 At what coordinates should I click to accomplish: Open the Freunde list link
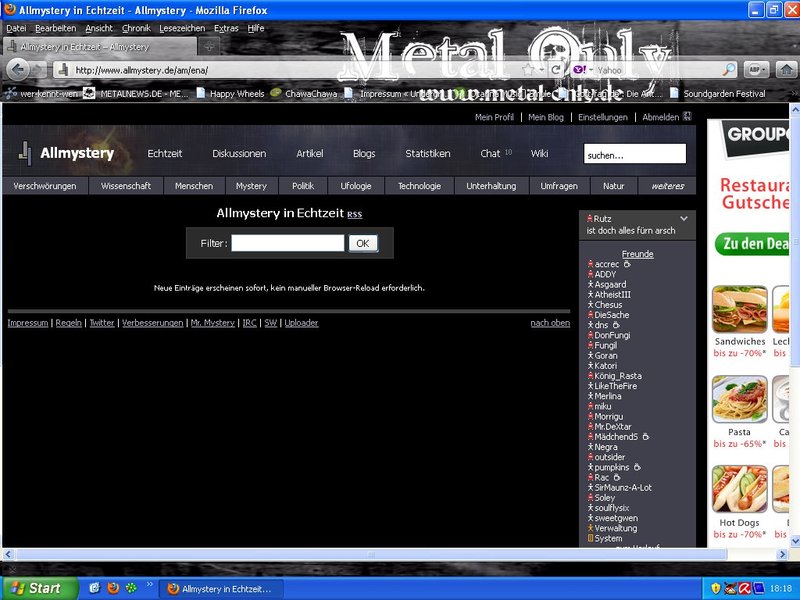(637, 254)
